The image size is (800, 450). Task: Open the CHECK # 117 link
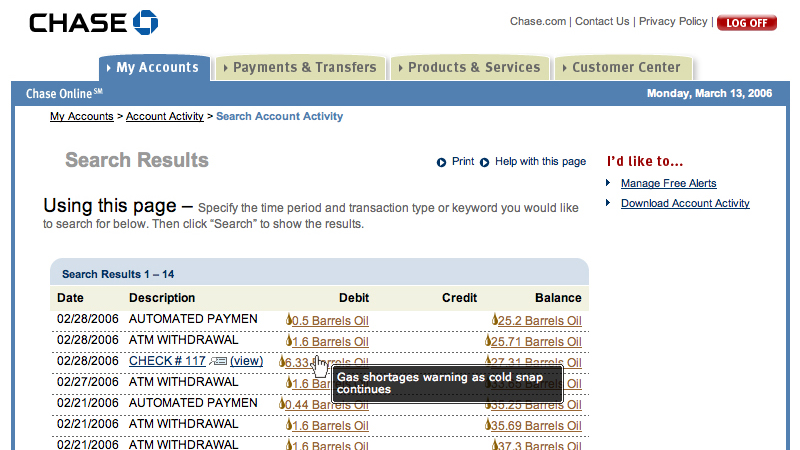(167, 361)
